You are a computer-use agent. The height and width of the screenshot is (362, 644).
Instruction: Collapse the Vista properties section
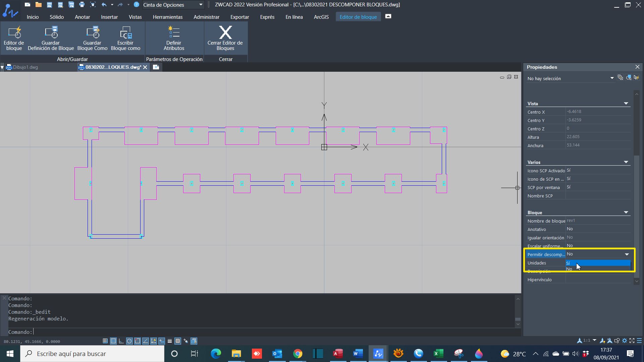tap(626, 104)
